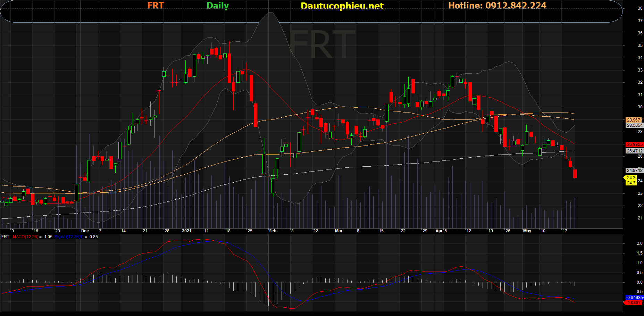Click the grey 26.4712 price tag
This screenshot has height=316, width=644.
click(x=635, y=151)
